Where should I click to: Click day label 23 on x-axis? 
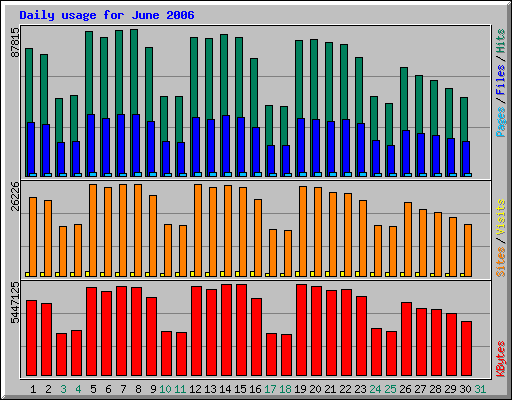(360, 389)
